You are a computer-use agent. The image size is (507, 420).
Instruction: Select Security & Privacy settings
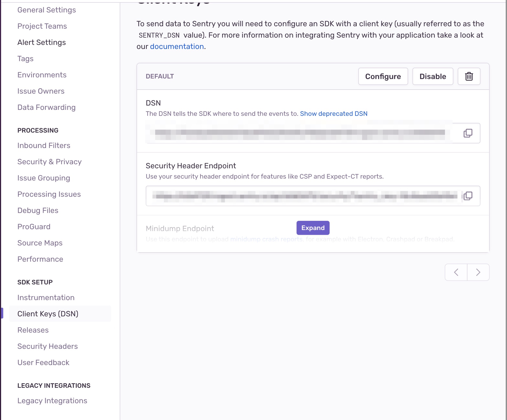click(x=50, y=162)
